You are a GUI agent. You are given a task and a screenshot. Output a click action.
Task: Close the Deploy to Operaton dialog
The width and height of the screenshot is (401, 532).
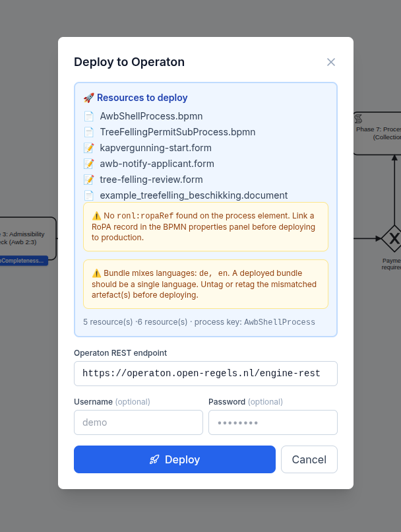coord(331,62)
